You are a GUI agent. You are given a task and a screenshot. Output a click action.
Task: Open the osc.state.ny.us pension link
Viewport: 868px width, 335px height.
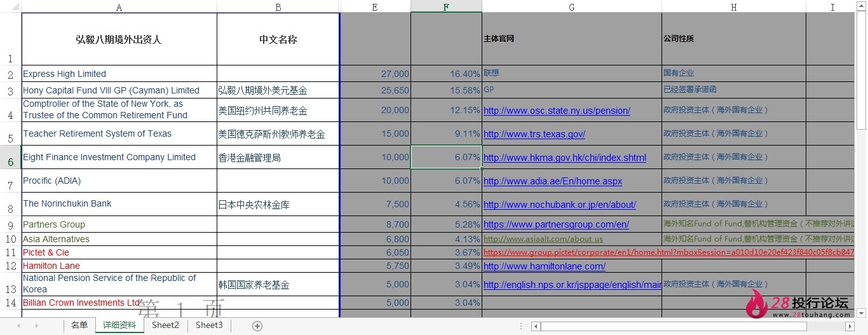click(x=557, y=111)
